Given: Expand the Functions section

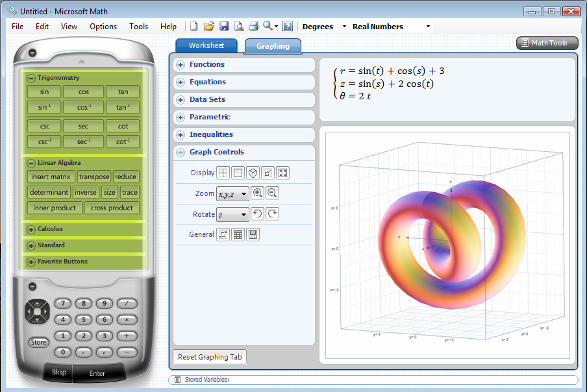Looking at the screenshot, I should [x=181, y=65].
